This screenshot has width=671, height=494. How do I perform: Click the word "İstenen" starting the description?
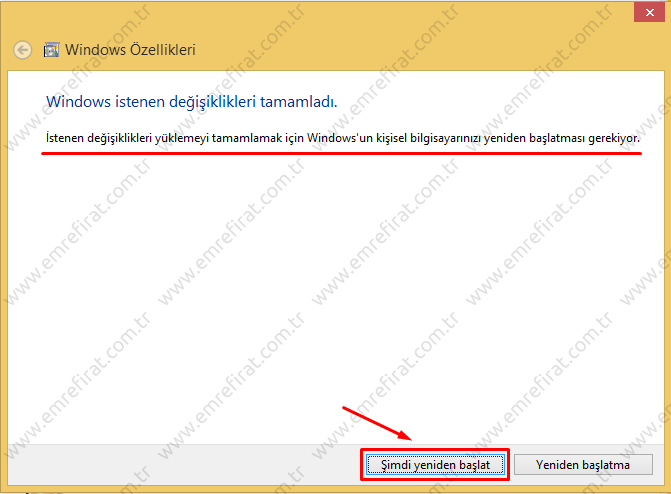coord(67,139)
